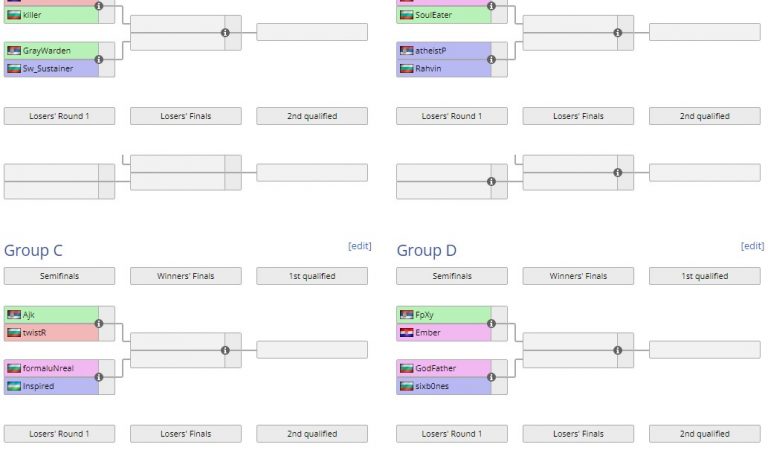Go to formaluNreal's player page
This screenshot has width=768, height=456.
coord(48,368)
